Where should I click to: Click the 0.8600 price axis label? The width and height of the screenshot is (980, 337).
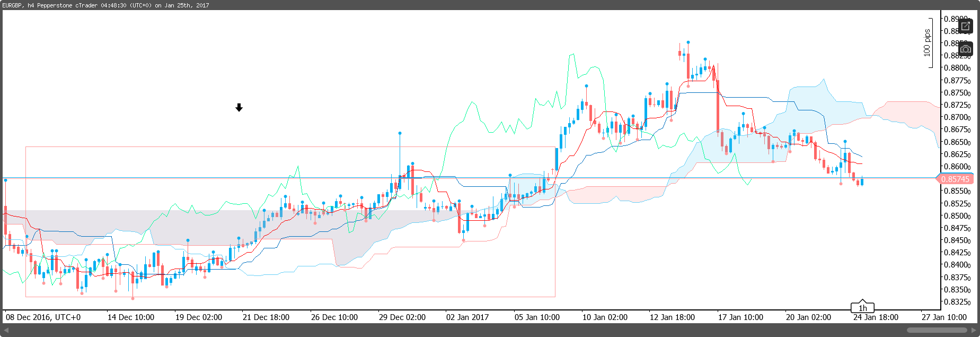tap(957, 167)
